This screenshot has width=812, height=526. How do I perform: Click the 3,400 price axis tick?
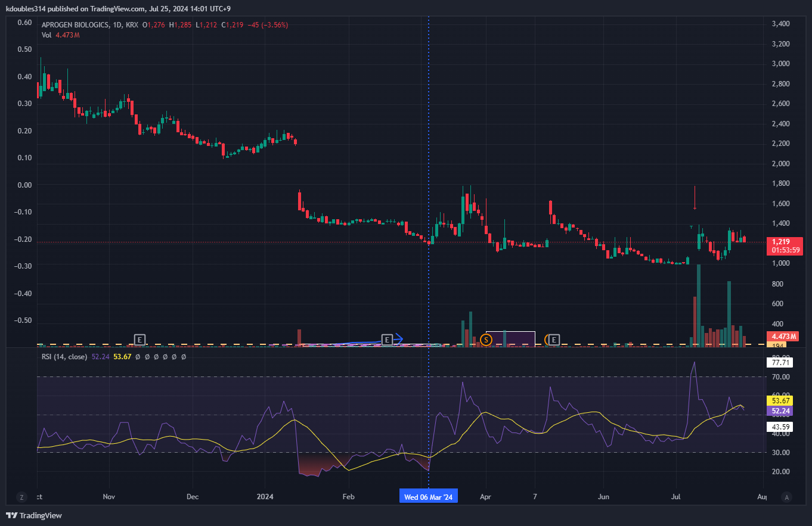pyautogui.click(x=781, y=24)
